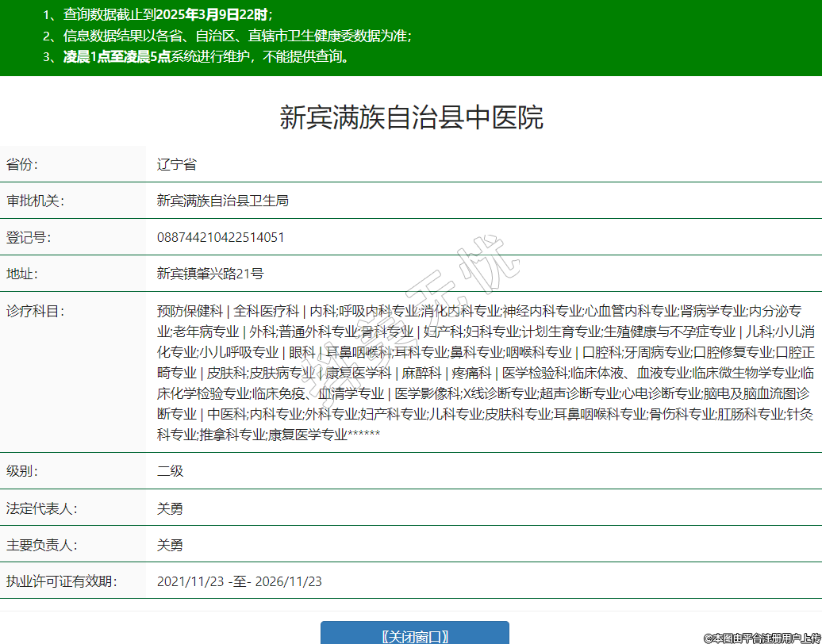Click the 级别 field label
822x644 pixels.
(22, 471)
